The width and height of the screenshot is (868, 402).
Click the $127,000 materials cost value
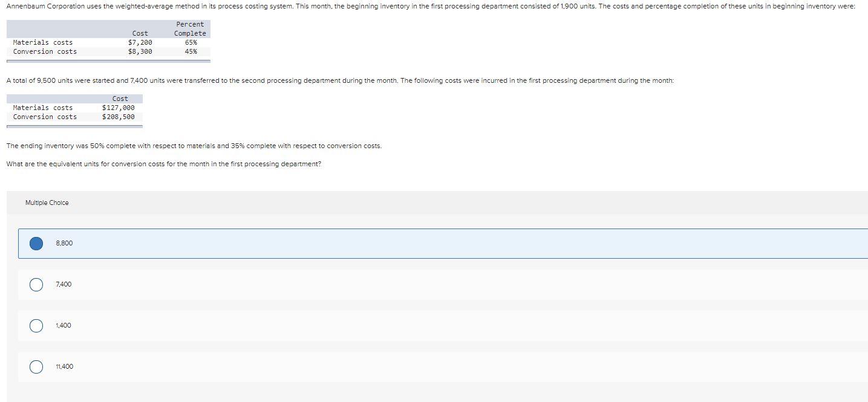pyautogui.click(x=119, y=108)
